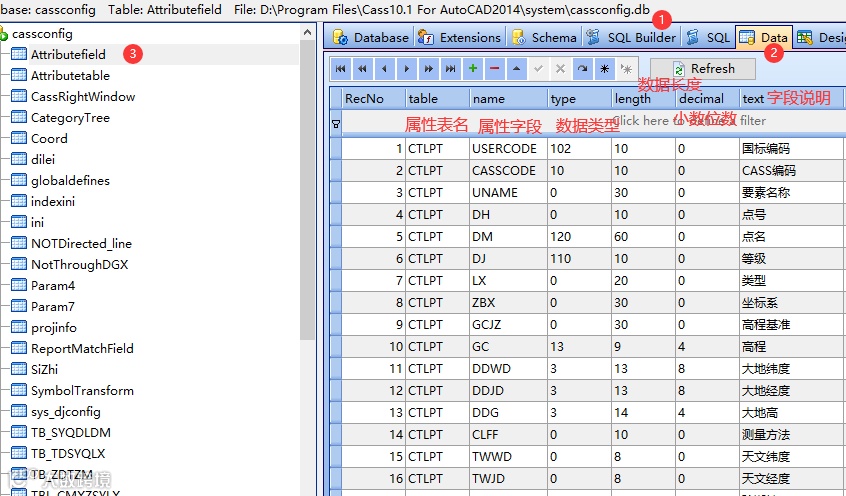846x496 pixels.
Task: Jump forward several records (next page) button
Action: click(x=428, y=69)
